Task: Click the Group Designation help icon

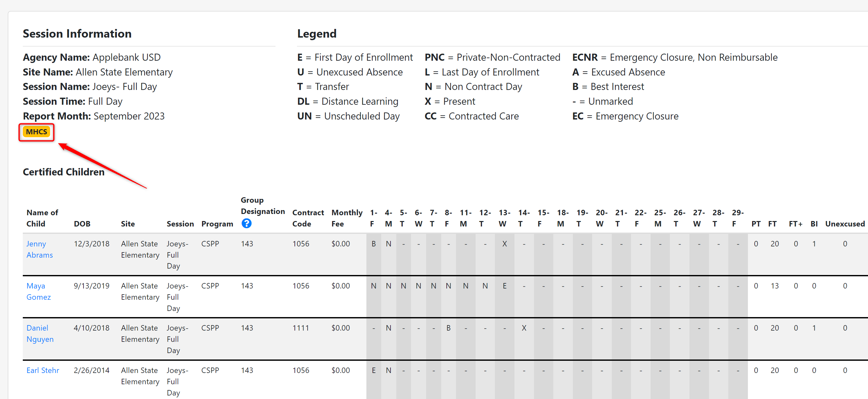Action: pos(246,223)
